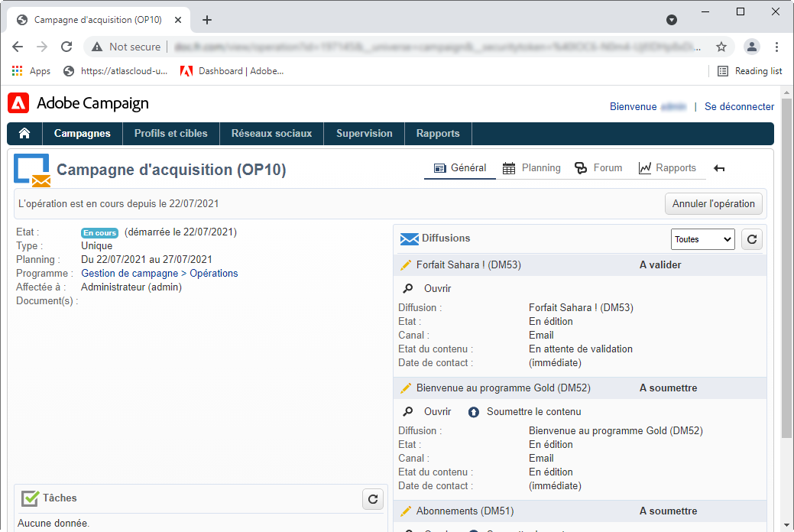Go back in browser history
The width and height of the screenshot is (794, 532).
tap(18, 47)
